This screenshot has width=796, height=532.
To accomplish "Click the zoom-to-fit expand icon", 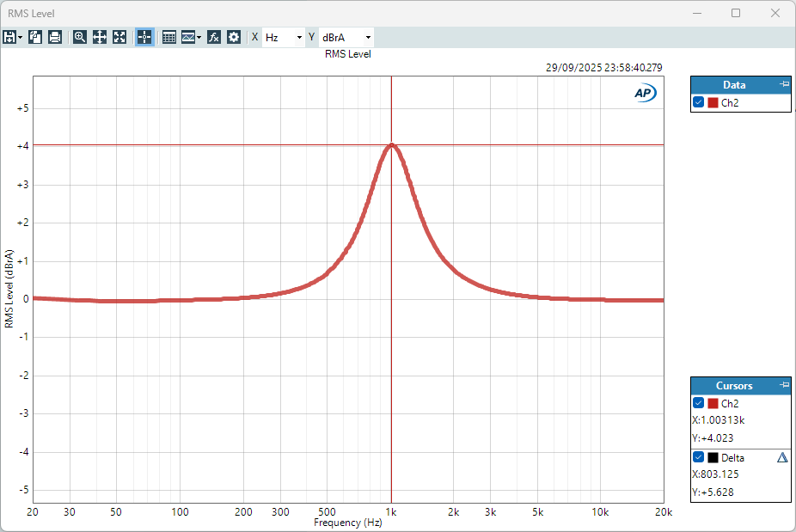I will pyautogui.click(x=119, y=37).
